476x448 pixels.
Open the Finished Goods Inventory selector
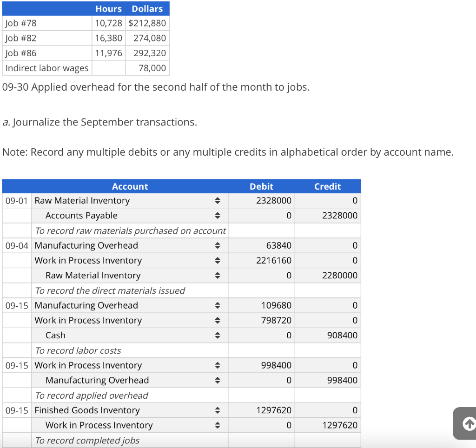point(218,410)
